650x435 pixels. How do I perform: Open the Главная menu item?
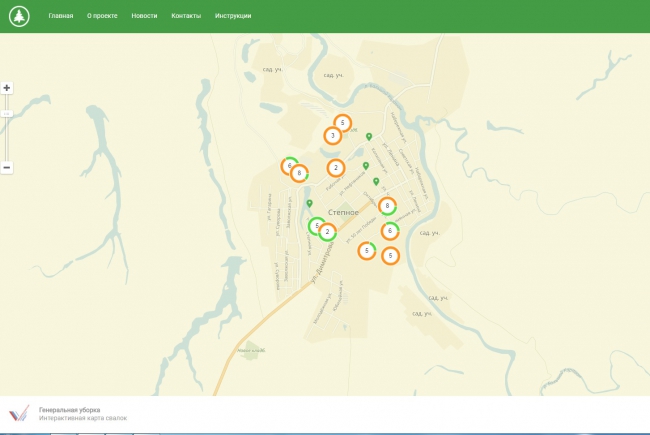(61, 17)
